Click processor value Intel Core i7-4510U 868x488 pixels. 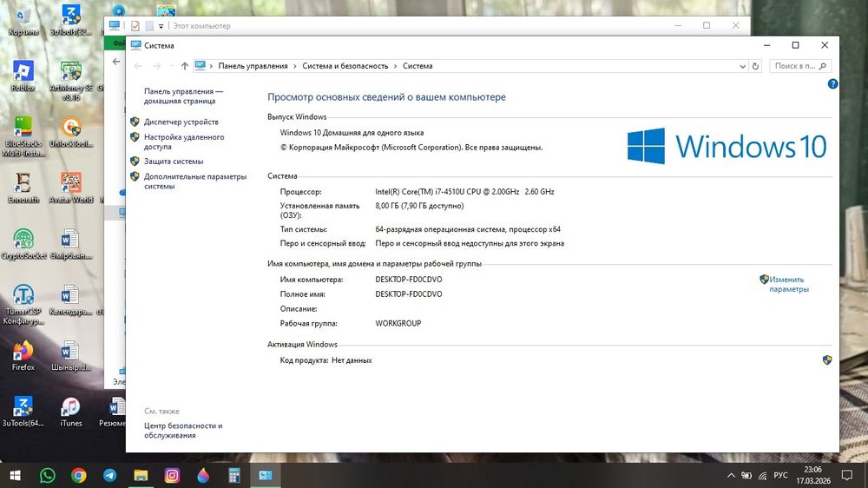[x=464, y=192]
